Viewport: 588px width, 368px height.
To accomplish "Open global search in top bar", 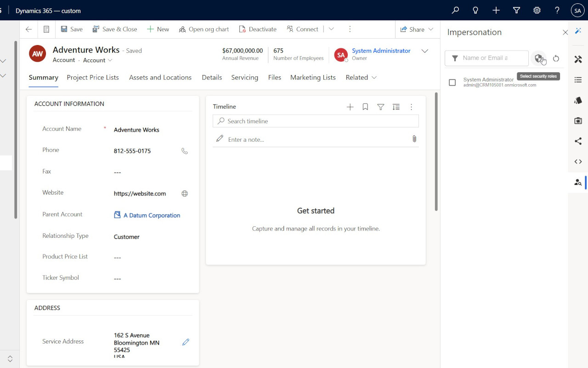I will pos(455,10).
